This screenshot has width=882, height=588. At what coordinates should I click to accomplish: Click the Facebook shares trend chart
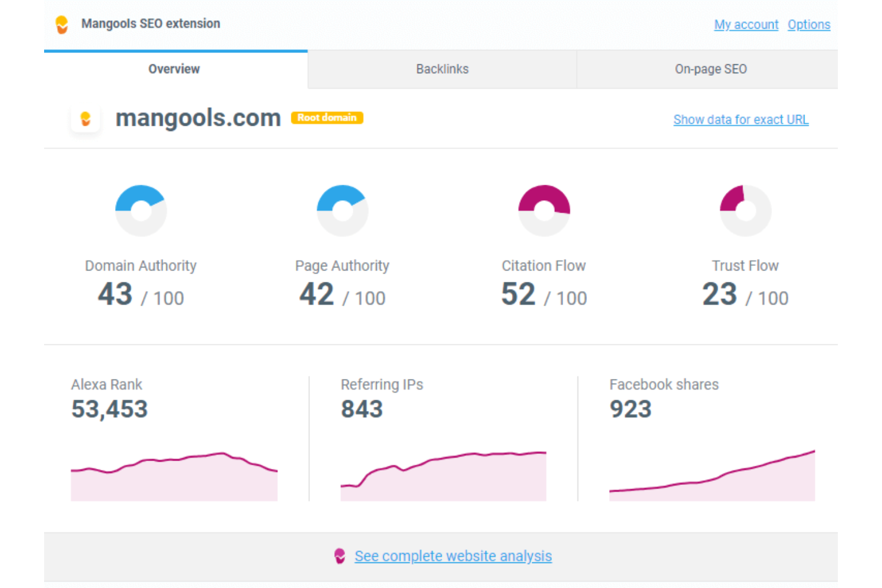712,477
